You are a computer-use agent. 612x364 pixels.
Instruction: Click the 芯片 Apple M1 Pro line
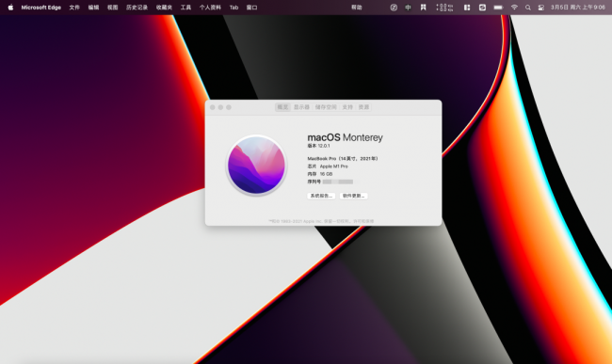[x=328, y=166]
